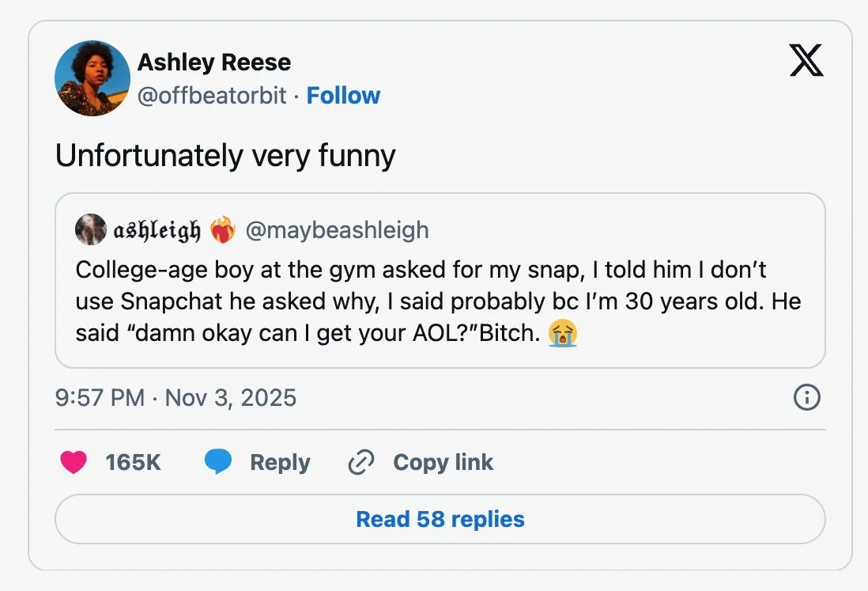Open the quoted tweet about Snapchat and AOL
The image size is (868, 591).
click(x=440, y=301)
